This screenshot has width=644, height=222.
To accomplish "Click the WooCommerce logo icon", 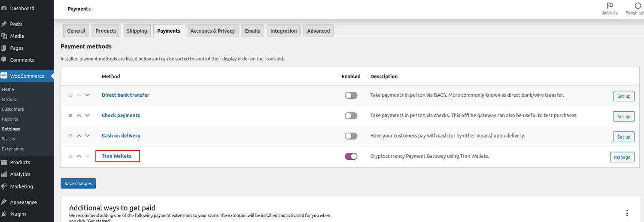I will [x=4, y=76].
